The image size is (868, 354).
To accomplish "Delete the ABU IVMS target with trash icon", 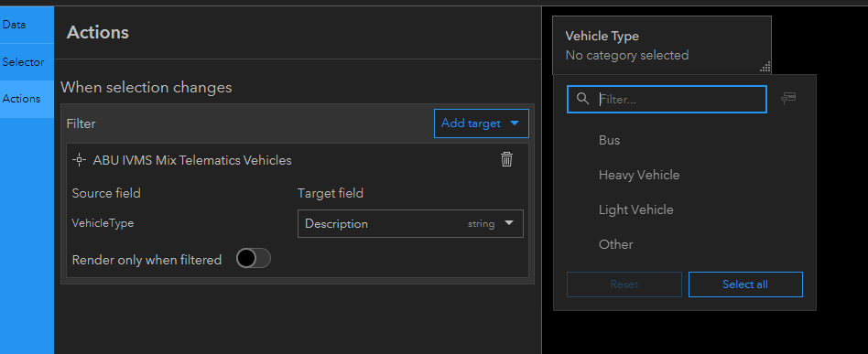I will pos(506,160).
